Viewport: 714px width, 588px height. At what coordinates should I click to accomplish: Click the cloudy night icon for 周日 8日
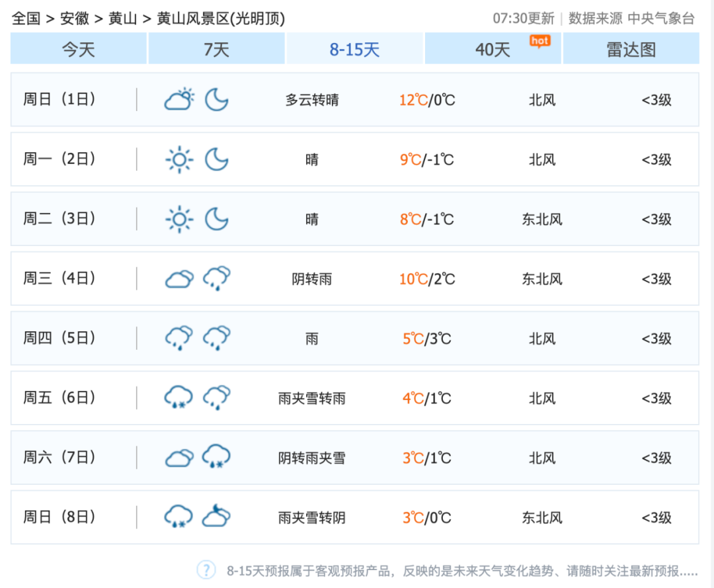point(216,517)
